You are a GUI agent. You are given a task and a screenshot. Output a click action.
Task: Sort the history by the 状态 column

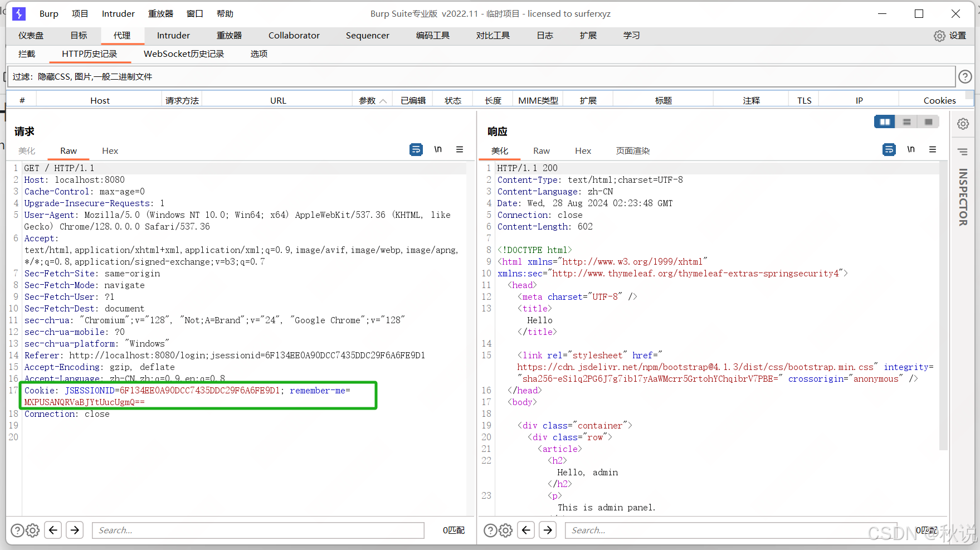[x=453, y=100]
